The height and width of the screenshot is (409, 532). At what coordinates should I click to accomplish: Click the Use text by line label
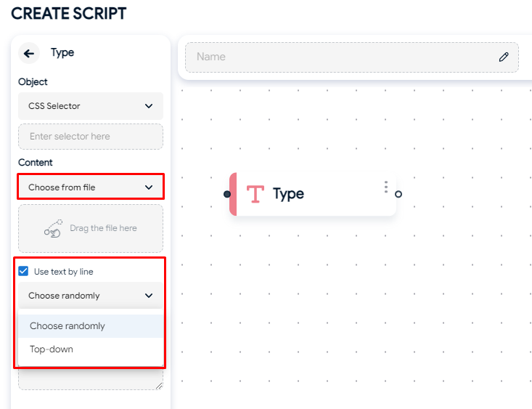click(x=63, y=272)
